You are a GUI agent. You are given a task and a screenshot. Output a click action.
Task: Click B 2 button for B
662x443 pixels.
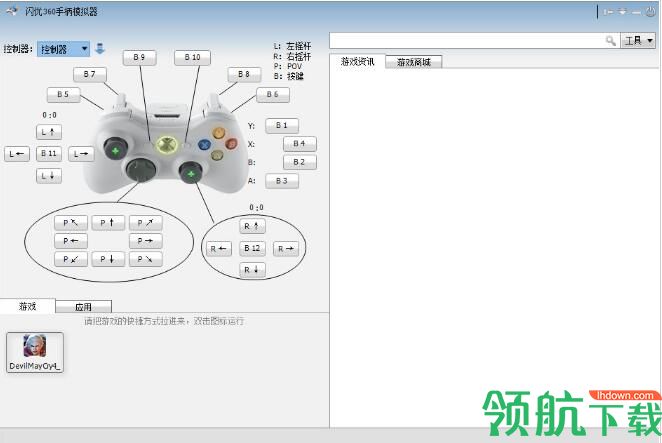[x=299, y=162]
